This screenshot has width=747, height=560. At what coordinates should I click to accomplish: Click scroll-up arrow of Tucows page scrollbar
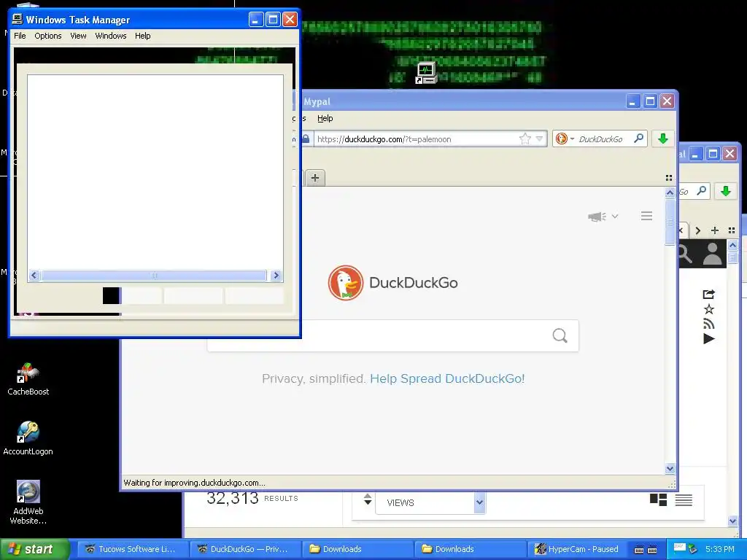(x=732, y=245)
